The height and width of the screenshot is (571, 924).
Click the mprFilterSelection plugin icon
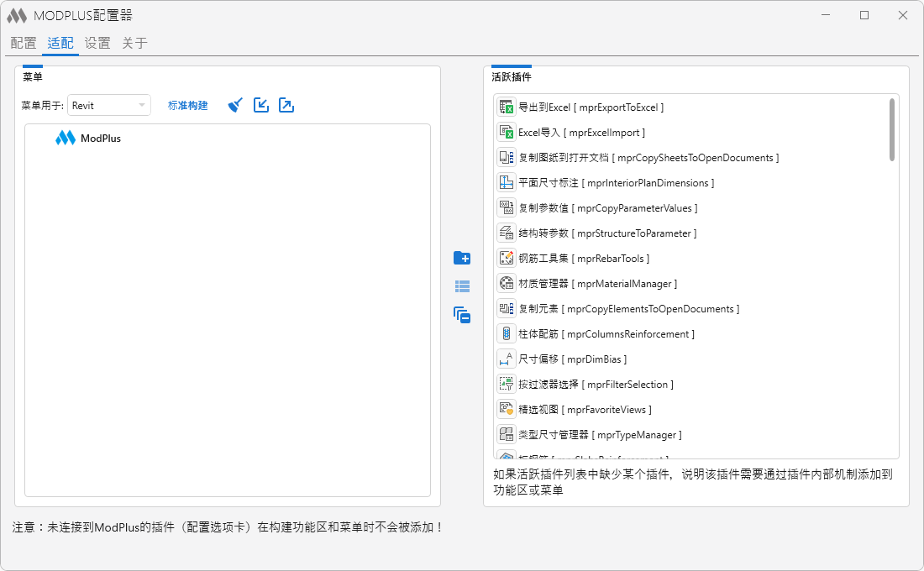pyautogui.click(x=507, y=385)
